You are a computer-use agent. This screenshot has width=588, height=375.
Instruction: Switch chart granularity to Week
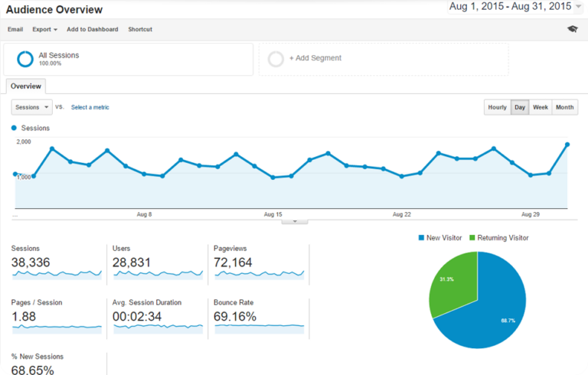click(541, 107)
